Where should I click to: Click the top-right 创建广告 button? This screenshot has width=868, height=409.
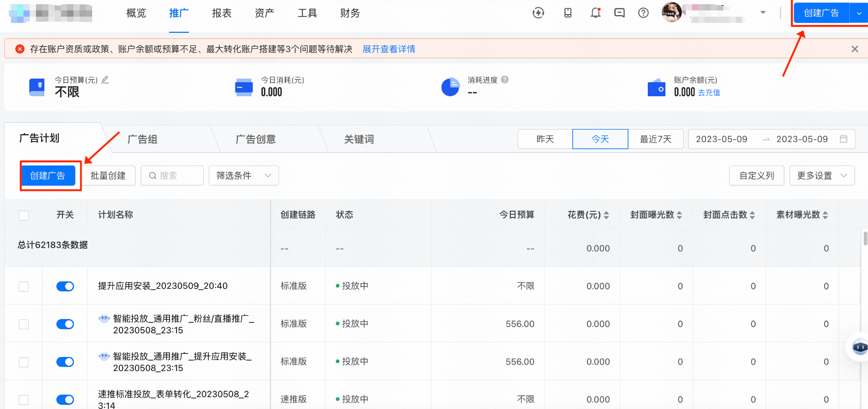[821, 14]
